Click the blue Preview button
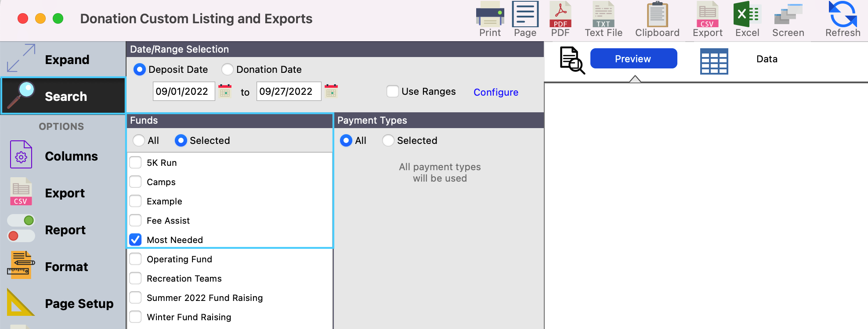868x329 pixels. pyautogui.click(x=633, y=59)
